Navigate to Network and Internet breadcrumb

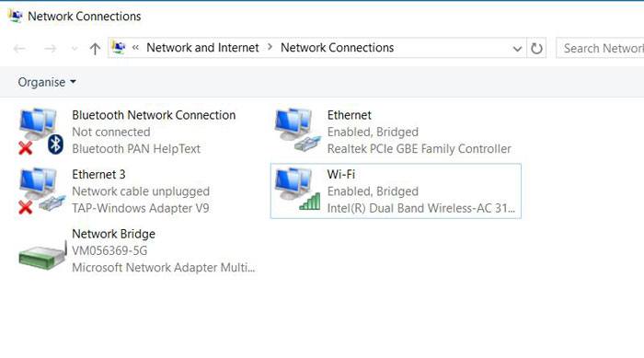pyautogui.click(x=202, y=48)
